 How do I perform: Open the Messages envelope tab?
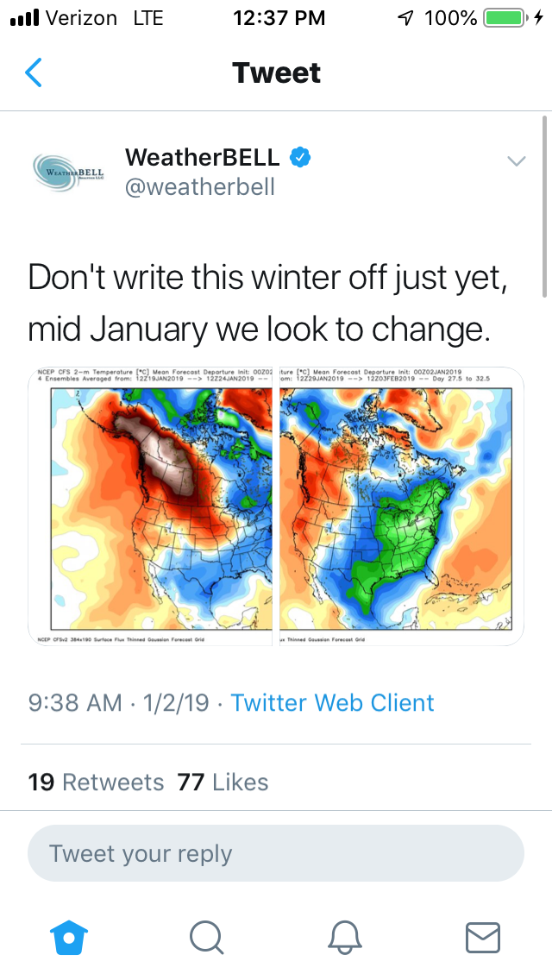[x=482, y=936]
